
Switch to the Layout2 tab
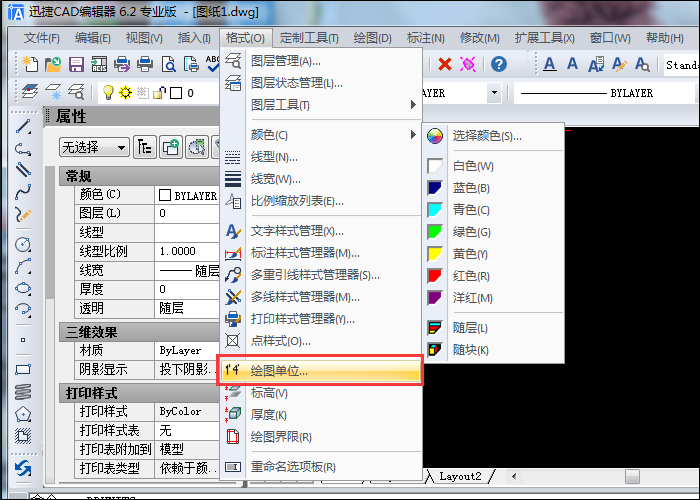tap(460, 476)
